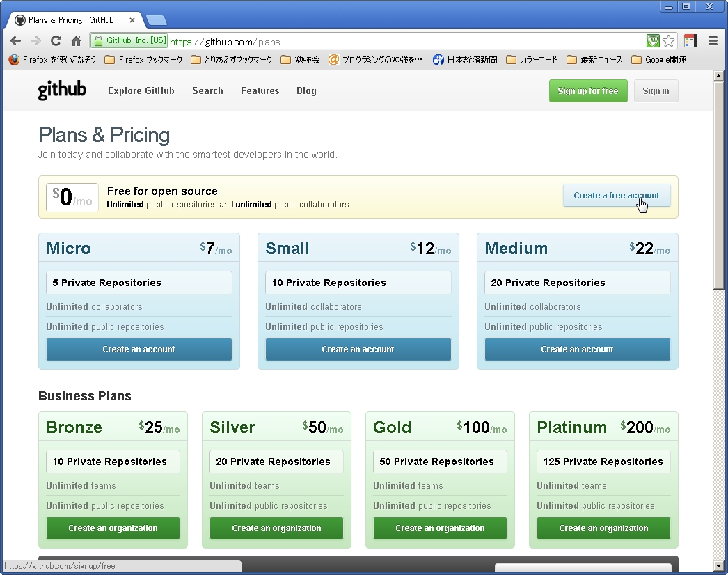Maximize the browser window
728x575 pixels.
[x=686, y=6]
